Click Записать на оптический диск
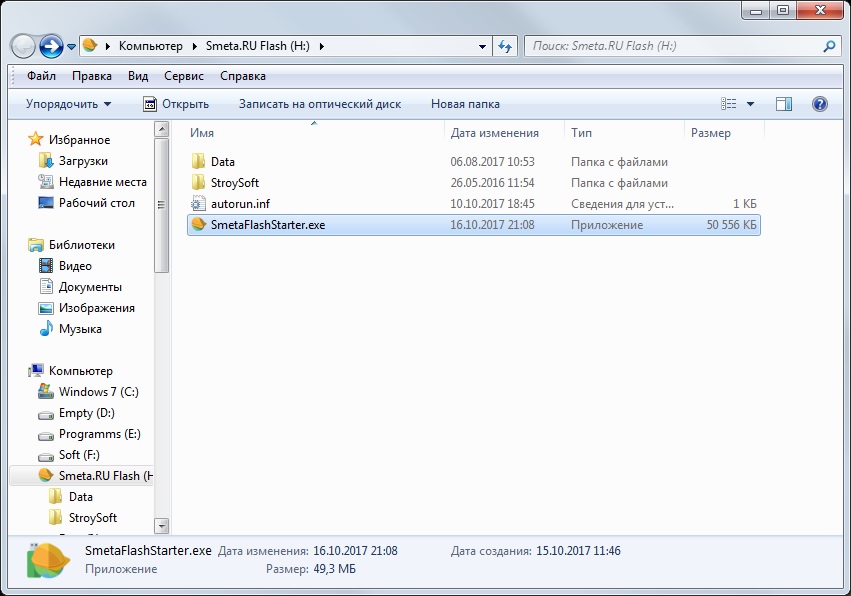 [x=320, y=104]
